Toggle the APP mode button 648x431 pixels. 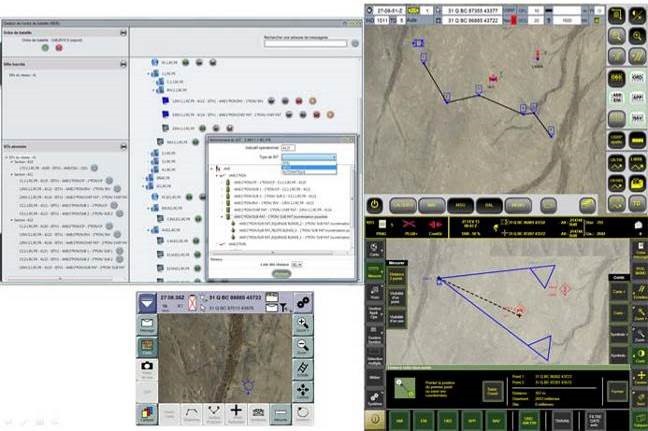pyautogui.click(x=638, y=98)
